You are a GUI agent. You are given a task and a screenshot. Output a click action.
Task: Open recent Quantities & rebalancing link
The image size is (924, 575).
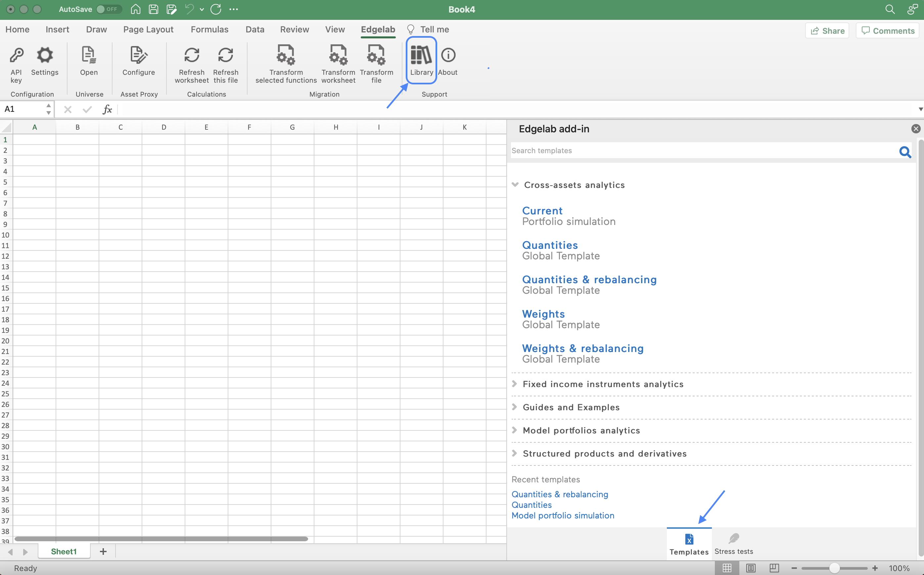560,494
